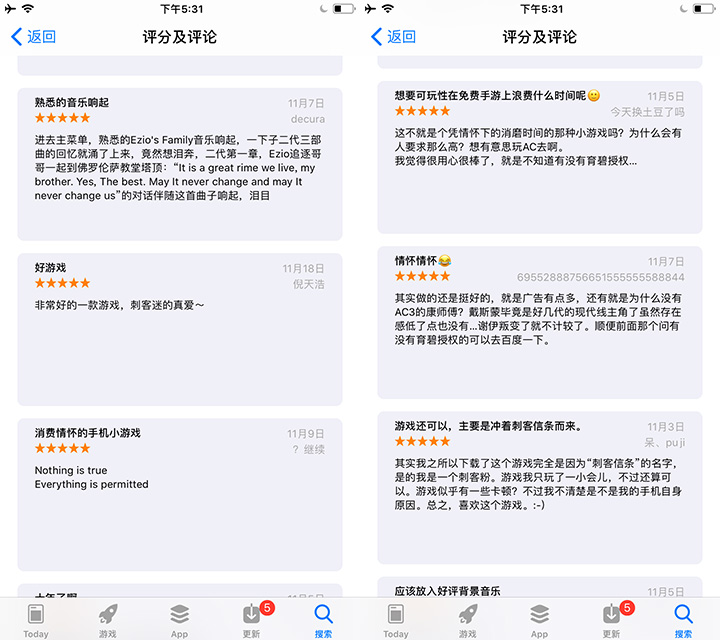
Task: Open the review 情怀情怀 with laughing emoji
Action: 540,322
